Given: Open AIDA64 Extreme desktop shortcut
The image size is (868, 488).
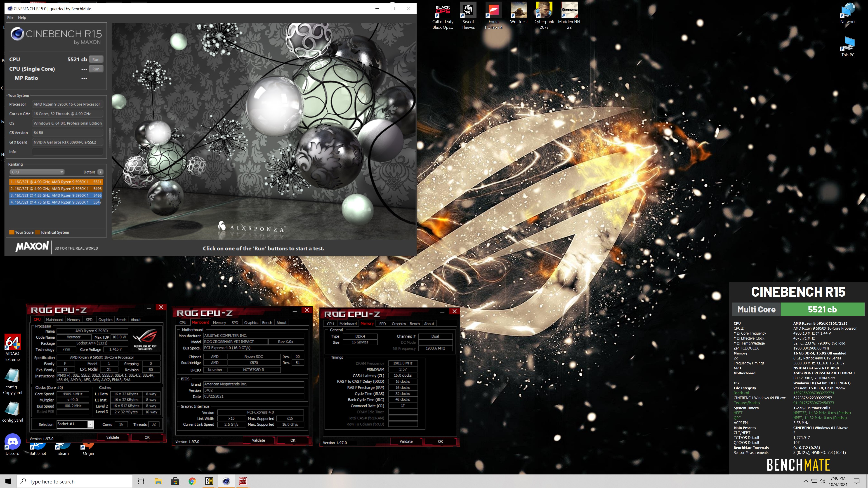Looking at the screenshot, I should click(x=12, y=347).
